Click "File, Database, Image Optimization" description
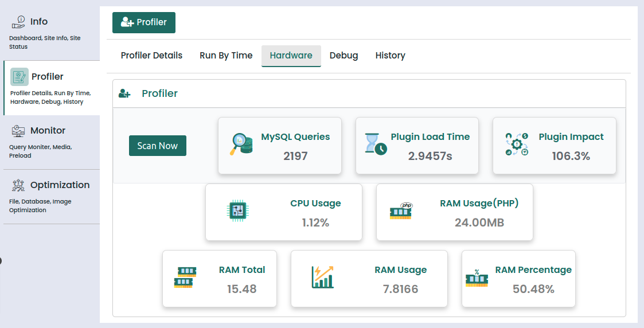644x328 pixels. 40,206
